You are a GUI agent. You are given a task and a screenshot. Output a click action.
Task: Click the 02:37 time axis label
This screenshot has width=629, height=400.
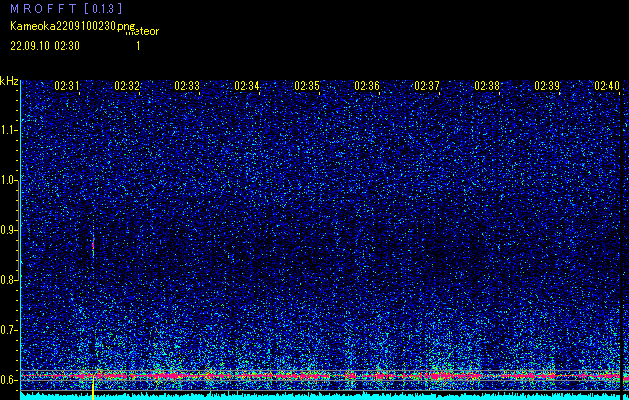coord(427,86)
